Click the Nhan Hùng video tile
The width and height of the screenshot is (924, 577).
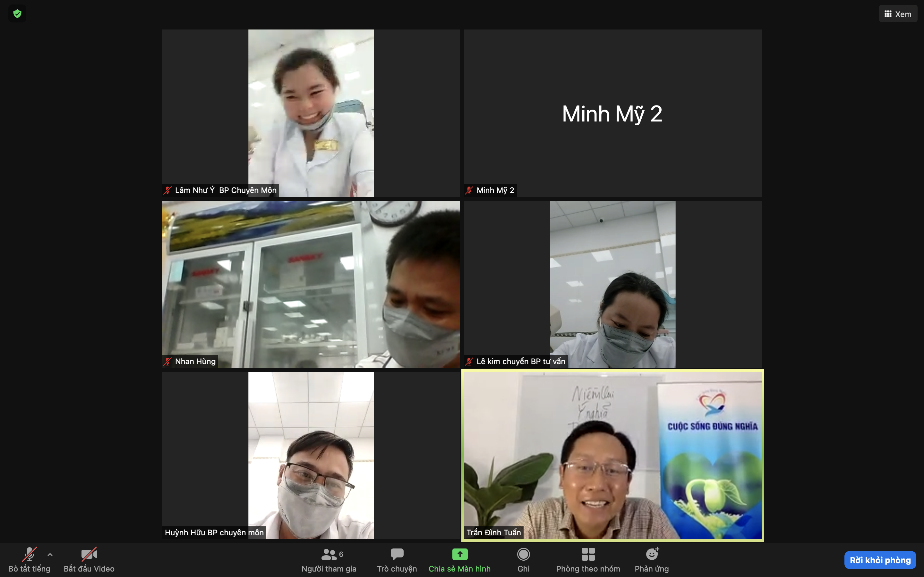click(311, 284)
